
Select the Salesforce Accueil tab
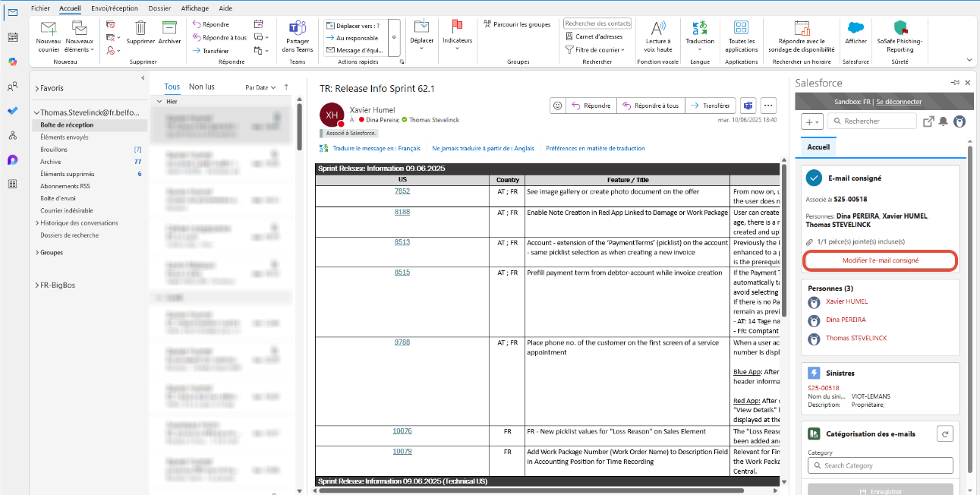[818, 147]
